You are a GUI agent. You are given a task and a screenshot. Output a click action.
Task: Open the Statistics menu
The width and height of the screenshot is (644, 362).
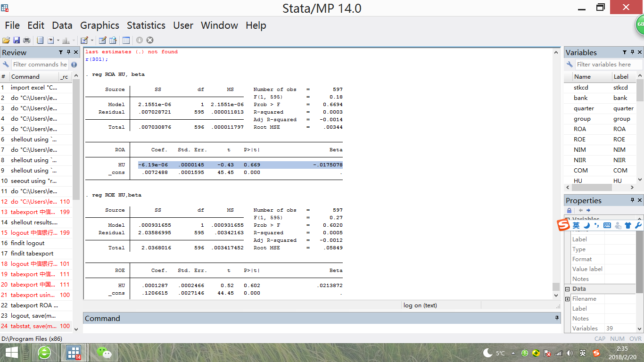(146, 25)
